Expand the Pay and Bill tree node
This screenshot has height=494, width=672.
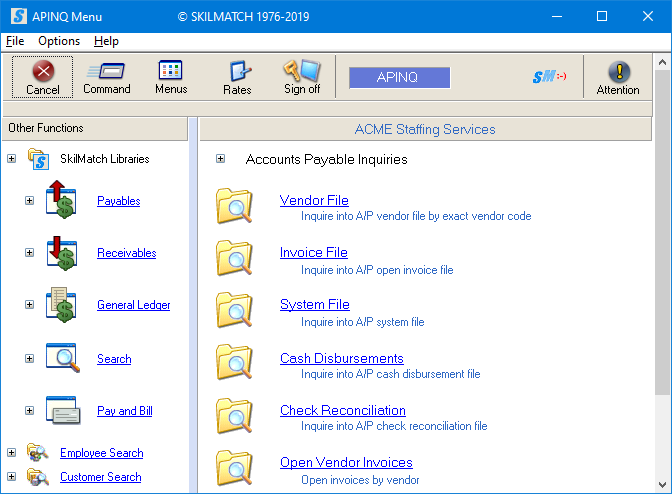(x=29, y=410)
